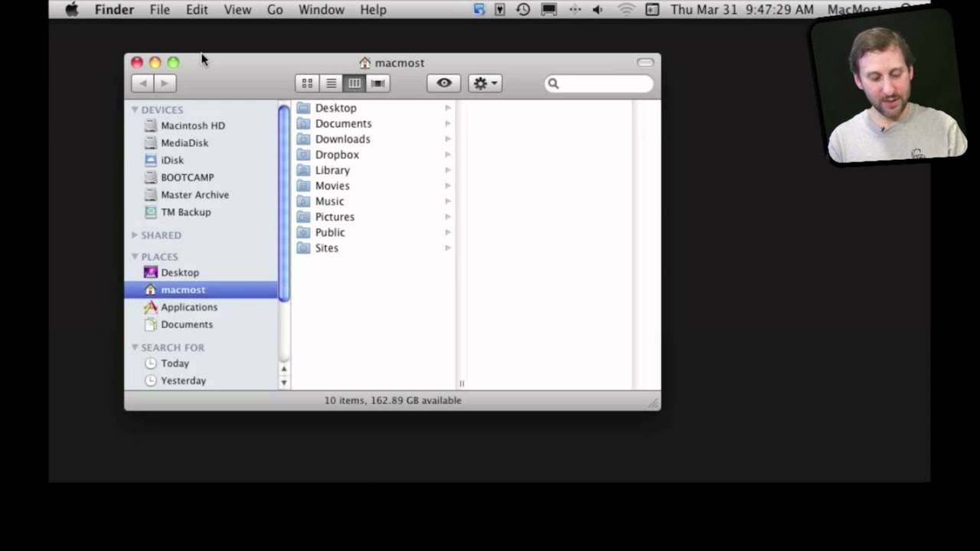Open the File menu

click(x=160, y=9)
